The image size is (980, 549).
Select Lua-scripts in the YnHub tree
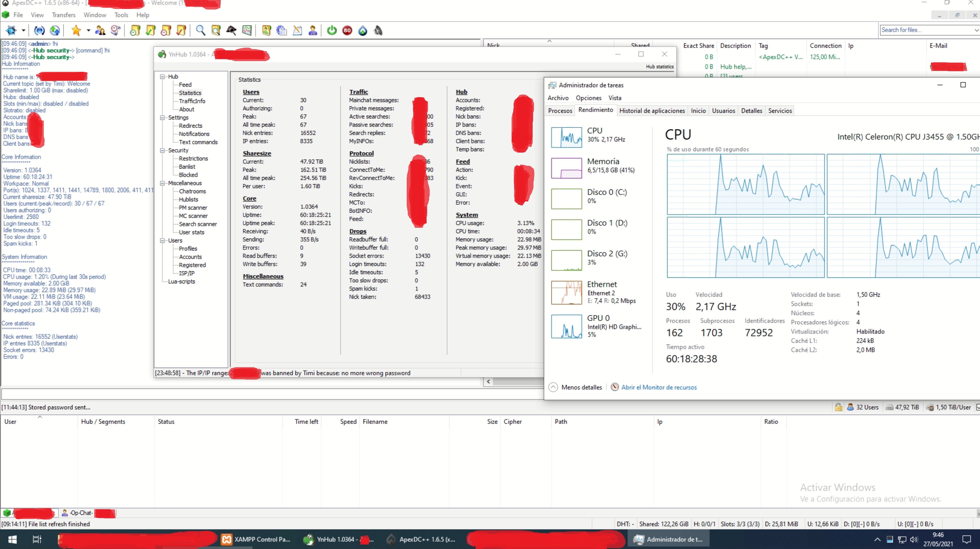click(181, 282)
